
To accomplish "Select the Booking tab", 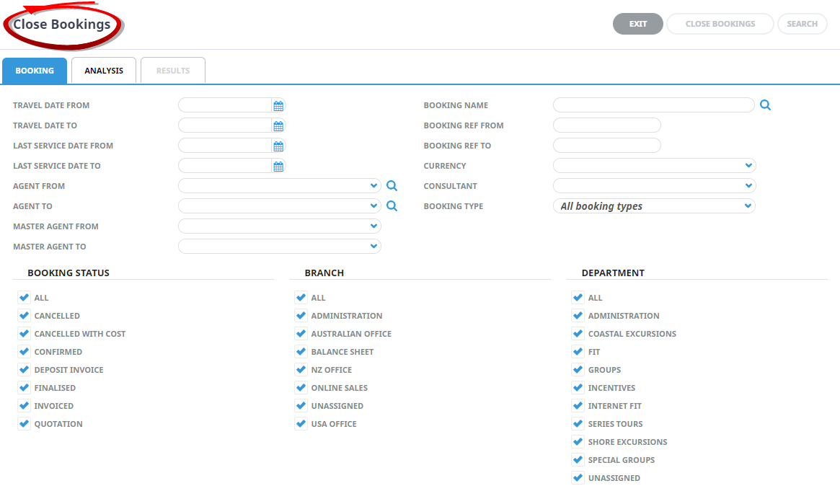I will 35,71.
